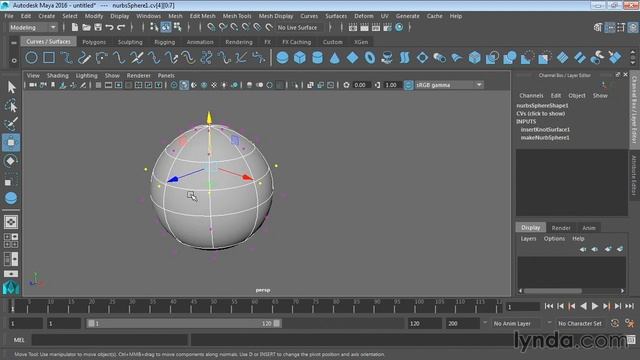Viewport: 640px width, 360px height.
Task: Create a NURBS cylinder from shelf
Action: pos(317,58)
